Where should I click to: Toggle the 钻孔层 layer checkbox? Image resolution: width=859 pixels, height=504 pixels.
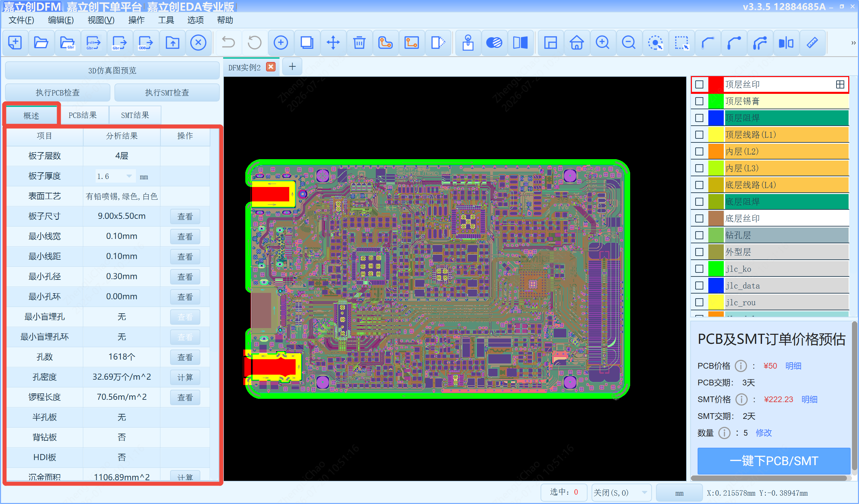tap(699, 235)
